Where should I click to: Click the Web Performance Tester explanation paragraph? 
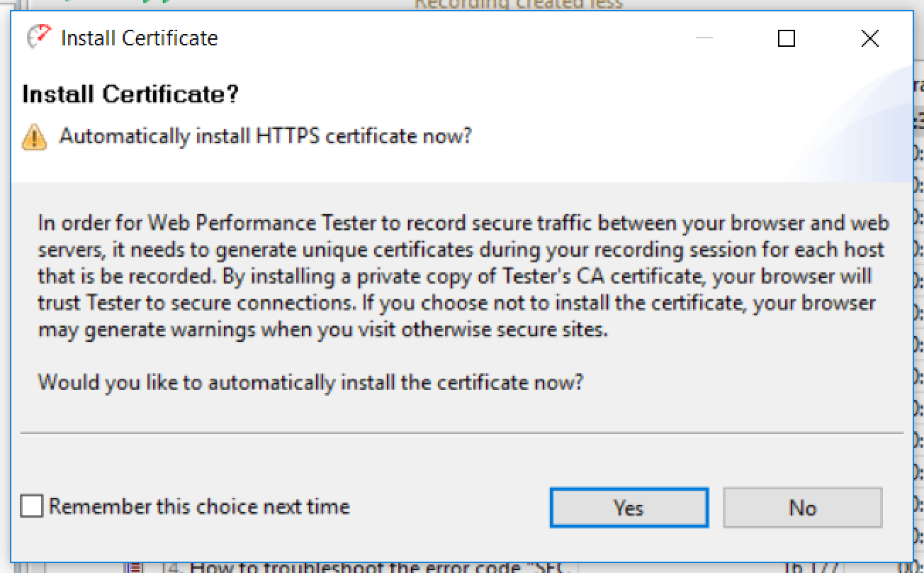coord(464,277)
